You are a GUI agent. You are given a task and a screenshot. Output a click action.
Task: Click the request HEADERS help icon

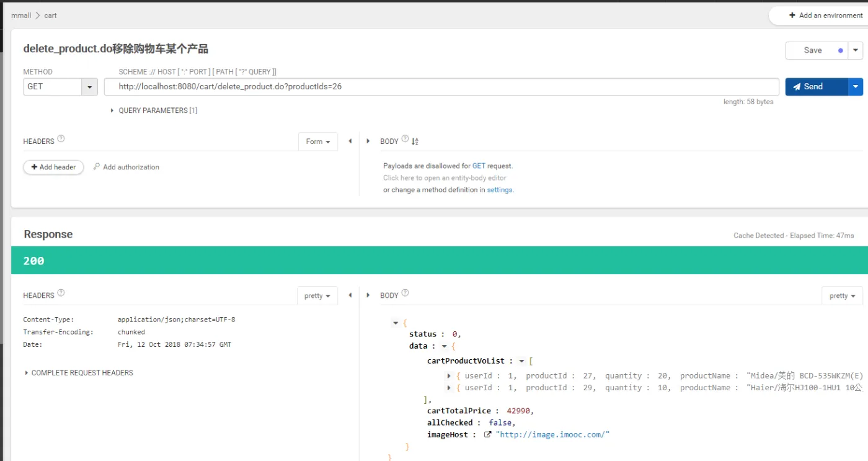(x=61, y=140)
